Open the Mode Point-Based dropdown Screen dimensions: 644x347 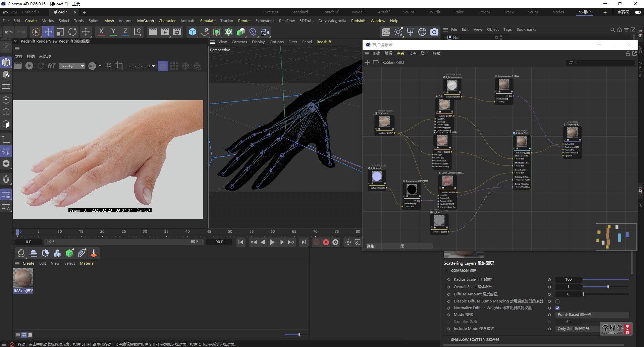[592, 315]
